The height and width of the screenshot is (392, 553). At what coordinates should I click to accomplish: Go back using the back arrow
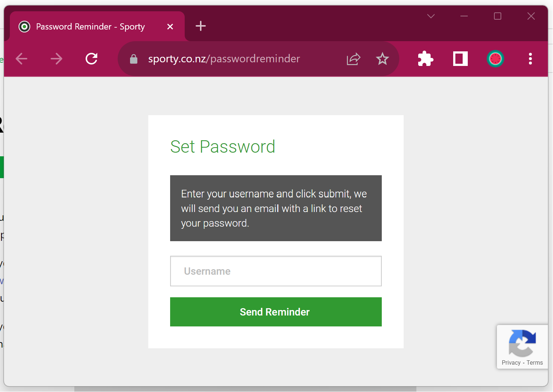[x=21, y=59]
